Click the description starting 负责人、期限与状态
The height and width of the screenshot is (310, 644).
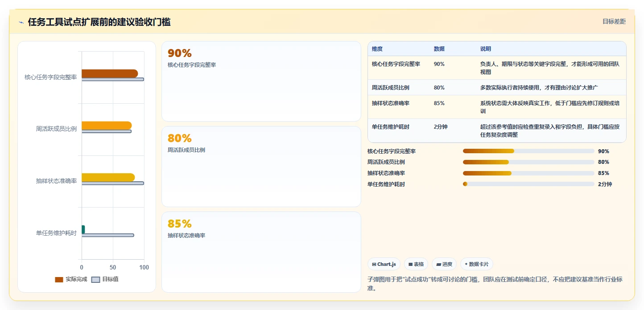coord(550,68)
